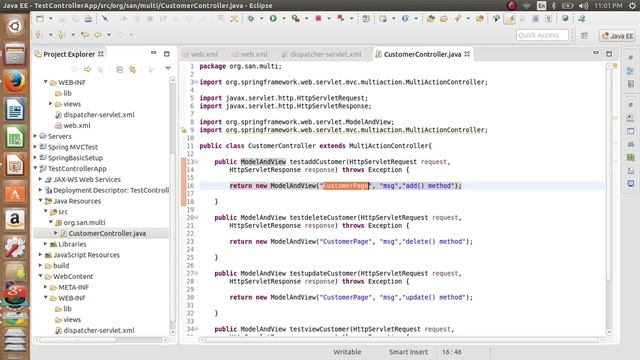Click the green Run button icon
This screenshot has width=640, height=360.
273,18
